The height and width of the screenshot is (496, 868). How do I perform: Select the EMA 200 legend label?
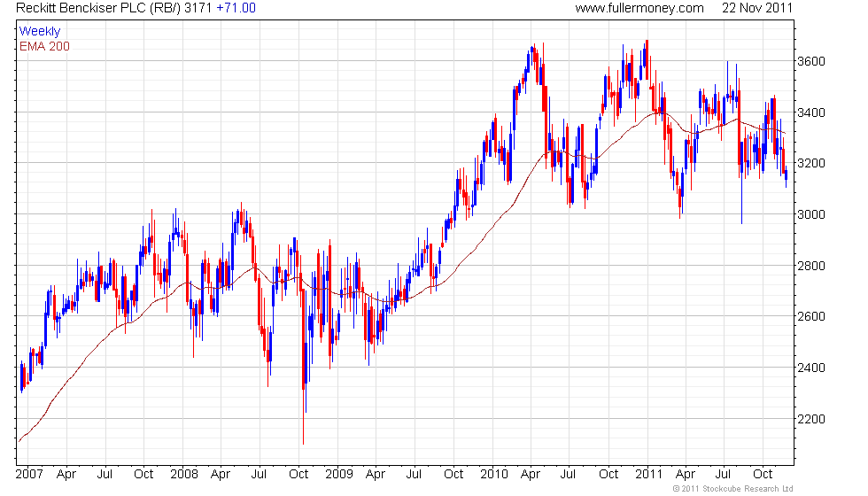click(45, 46)
